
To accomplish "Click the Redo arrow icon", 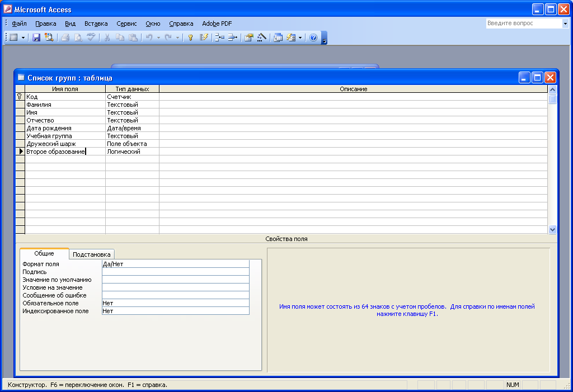I will click(168, 37).
